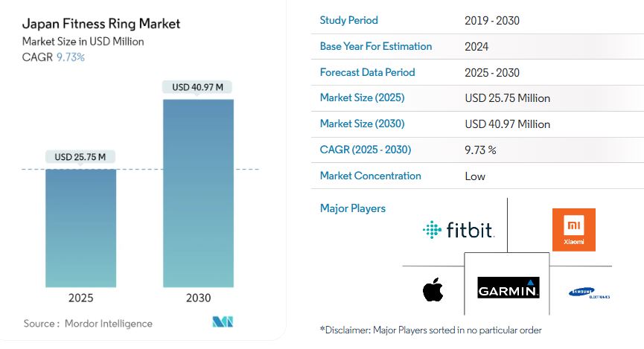The height and width of the screenshot is (349, 644).
Task: Select the Base Year For Estimation label
Action: [375, 46]
